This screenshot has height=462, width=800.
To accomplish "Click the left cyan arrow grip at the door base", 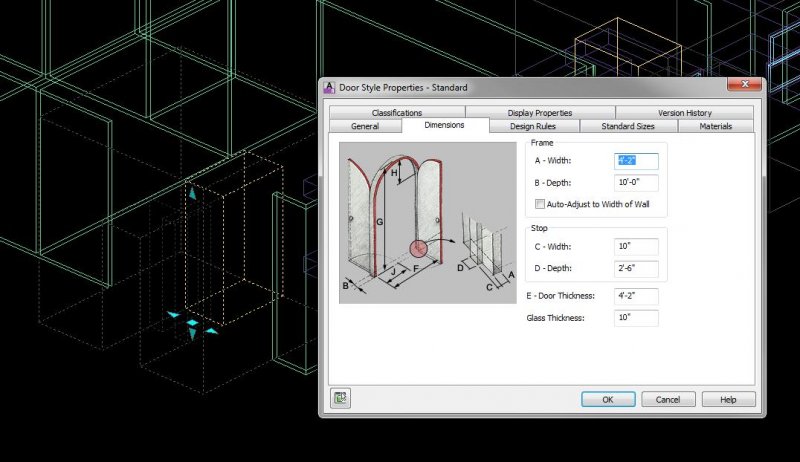I will click(x=173, y=315).
